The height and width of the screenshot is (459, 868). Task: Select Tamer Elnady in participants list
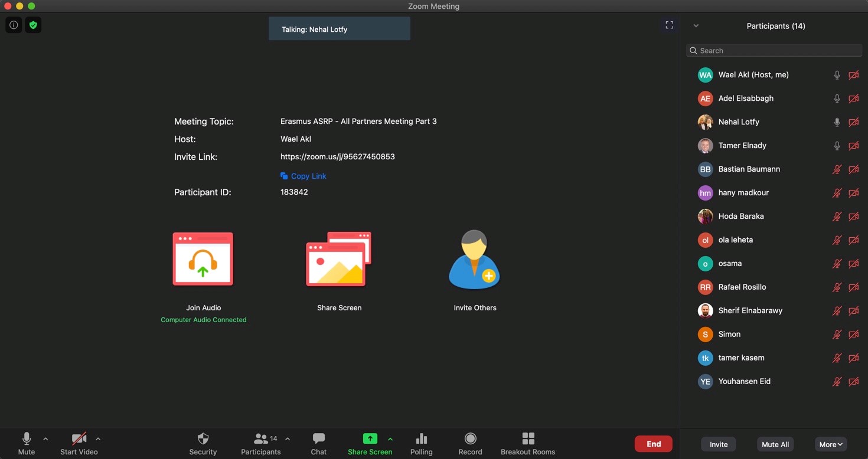point(774,146)
